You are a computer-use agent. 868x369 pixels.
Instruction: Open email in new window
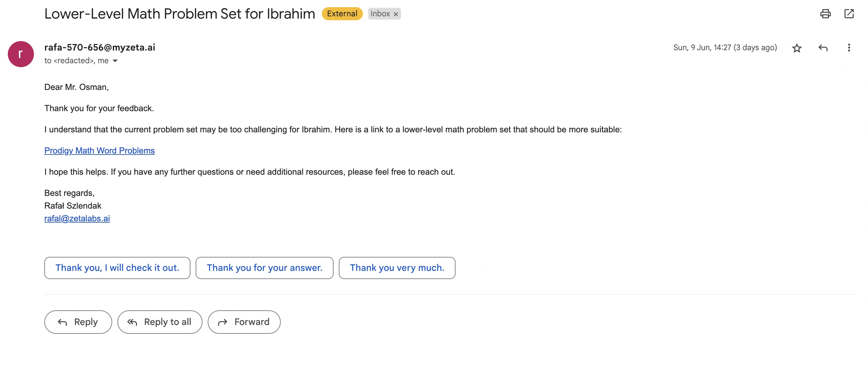coord(849,14)
